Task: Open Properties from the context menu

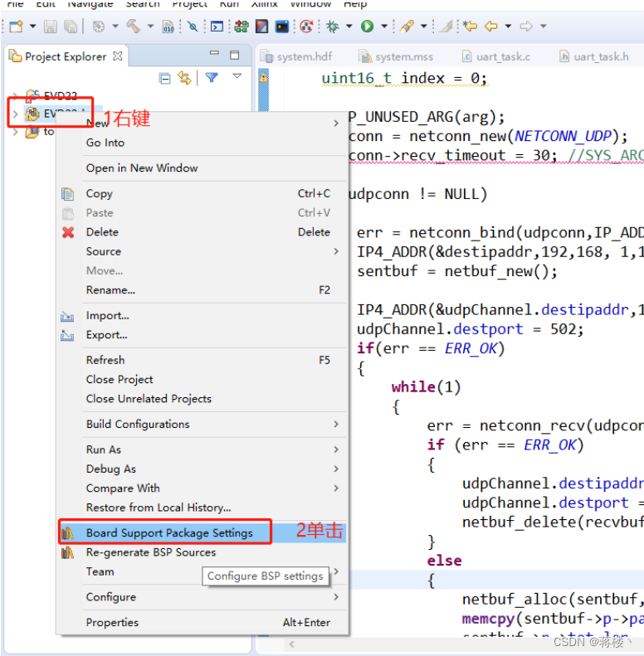Action: 202,623
